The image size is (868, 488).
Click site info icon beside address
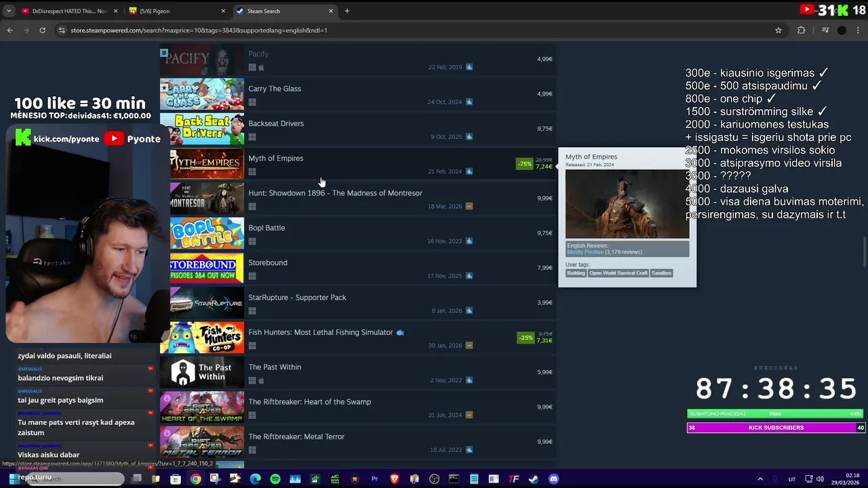click(62, 30)
